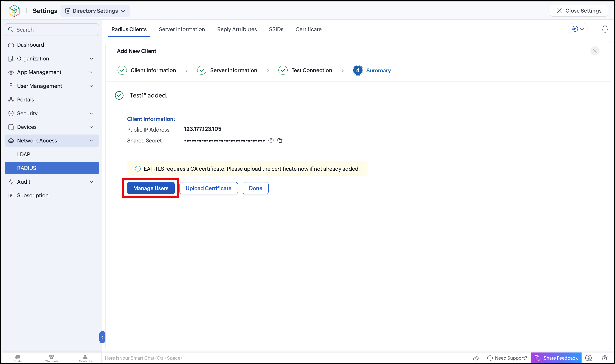615x364 pixels.
Task: Open notifications with the bell icon
Action: (x=605, y=29)
